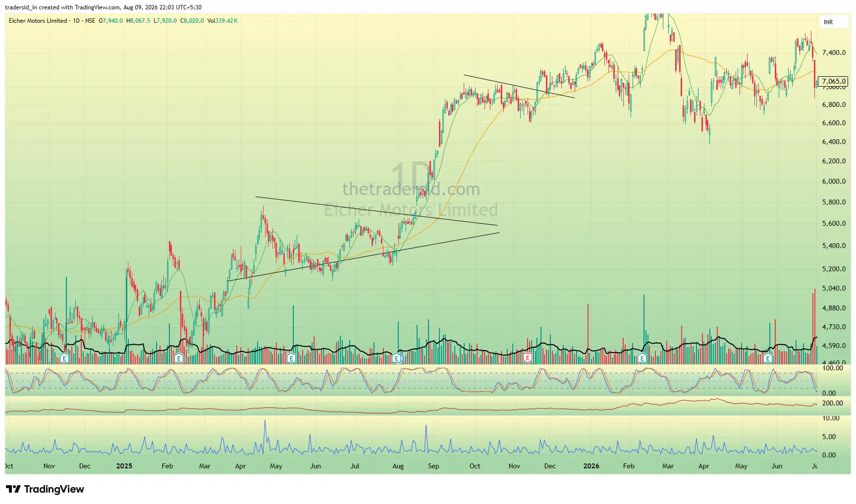Image resolution: width=856 pixels, height=504 pixels.
Task: Open the red earnings E marker
Action: (528, 358)
